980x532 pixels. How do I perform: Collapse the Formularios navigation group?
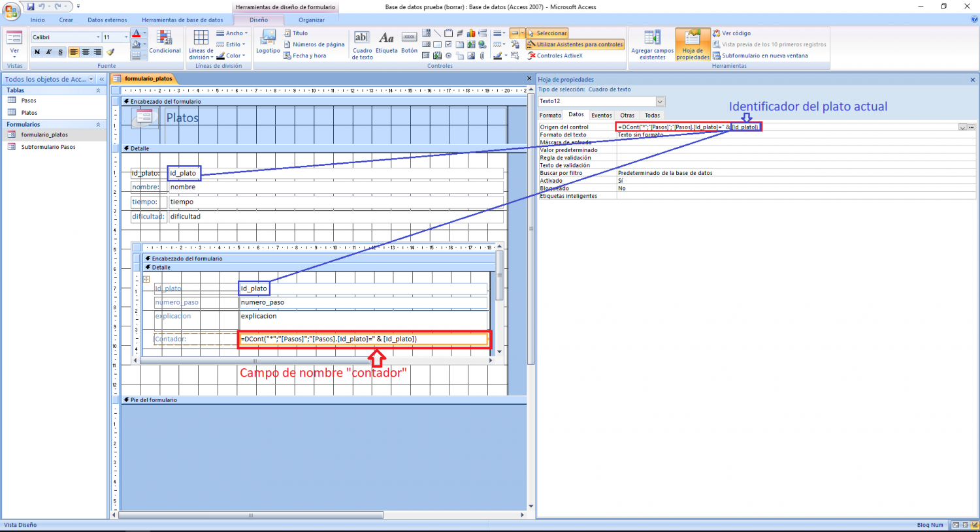click(x=99, y=124)
